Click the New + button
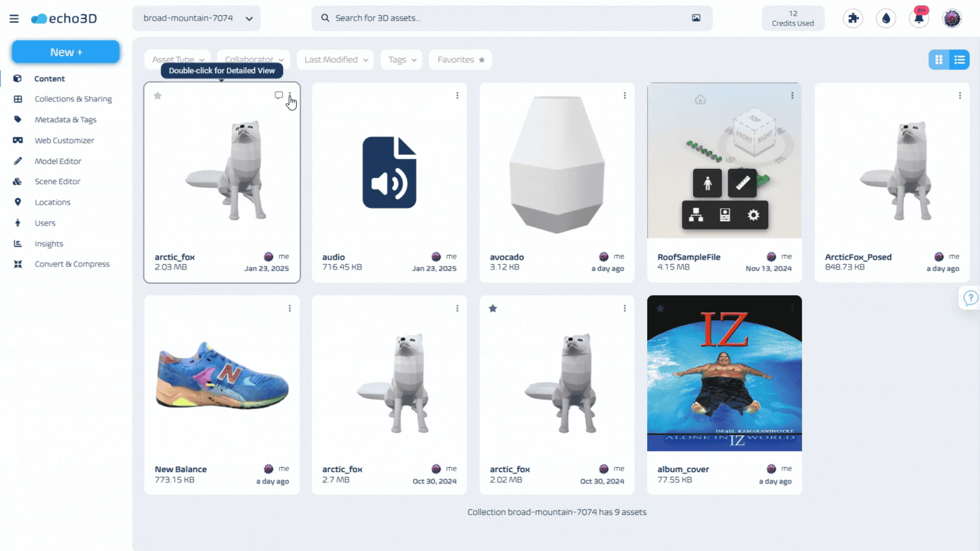The height and width of the screenshot is (551, 980). click(x=65, y=52)
